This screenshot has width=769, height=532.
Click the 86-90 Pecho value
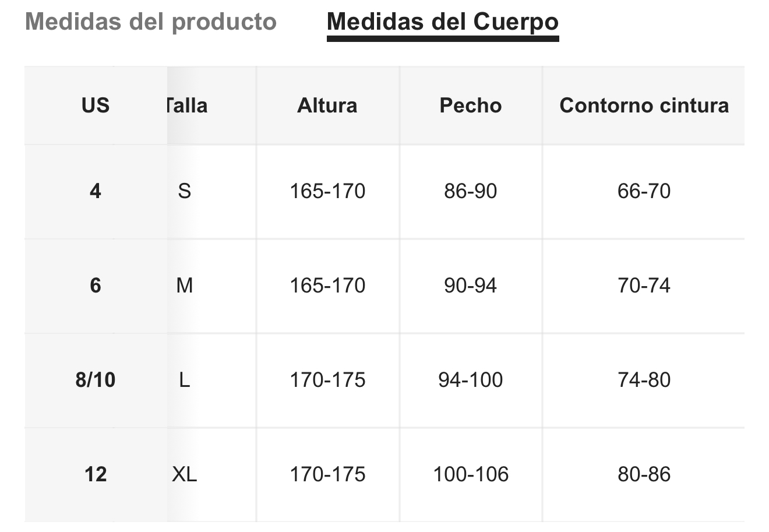pos(471,191)
